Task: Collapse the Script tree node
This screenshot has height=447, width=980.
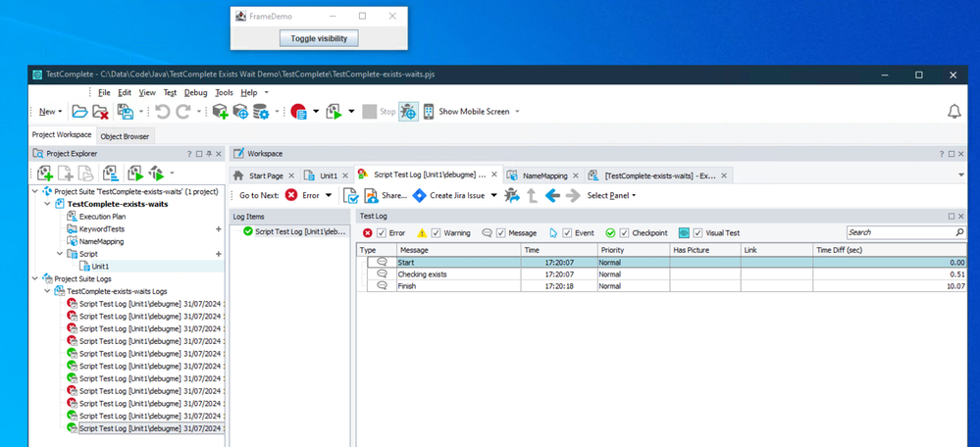Action: point(59,254)
